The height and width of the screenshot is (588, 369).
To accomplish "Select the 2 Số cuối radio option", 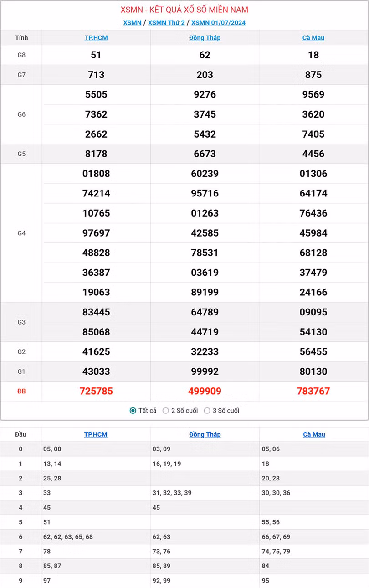I will point(166,411).
